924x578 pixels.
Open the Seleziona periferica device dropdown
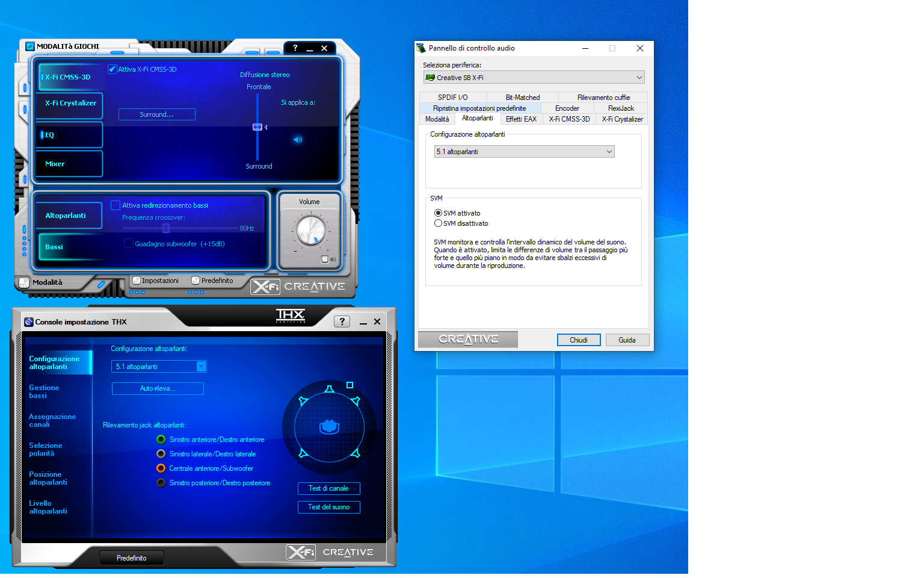534,78
